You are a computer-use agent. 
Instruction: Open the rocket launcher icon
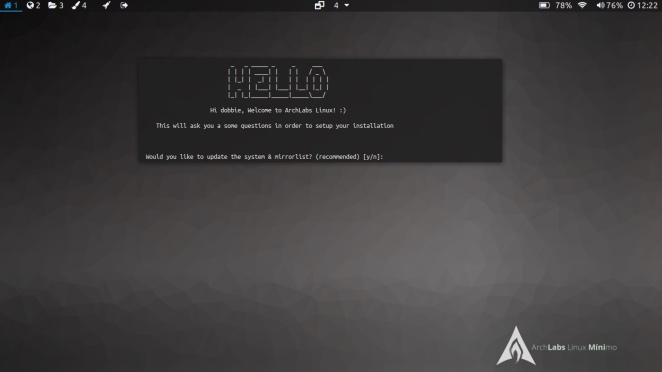point(106,5)
